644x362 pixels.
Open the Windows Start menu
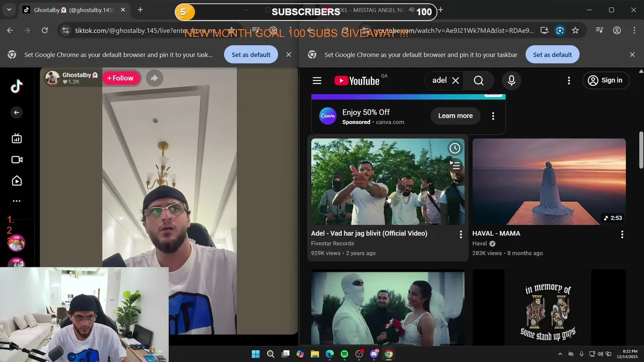tap(256, 354)
